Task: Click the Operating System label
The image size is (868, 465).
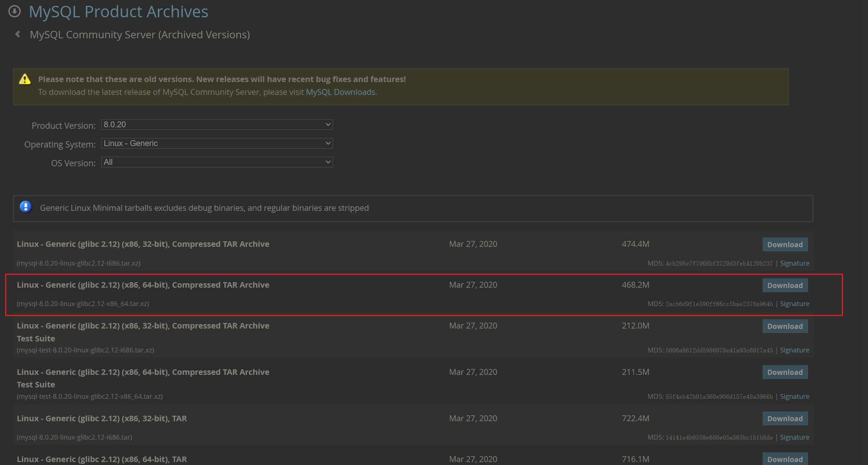Action: tap(60, 145)
